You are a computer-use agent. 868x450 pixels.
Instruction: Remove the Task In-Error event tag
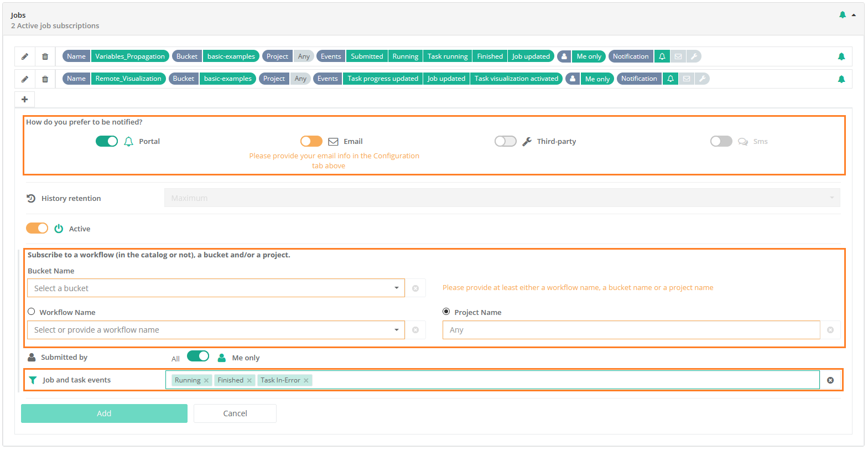tap(306, 380)
